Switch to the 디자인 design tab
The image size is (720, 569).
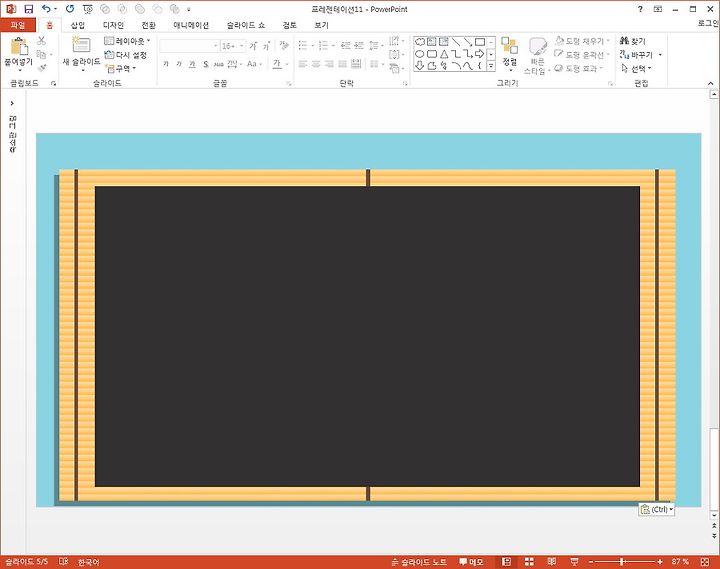pos(113,25)
